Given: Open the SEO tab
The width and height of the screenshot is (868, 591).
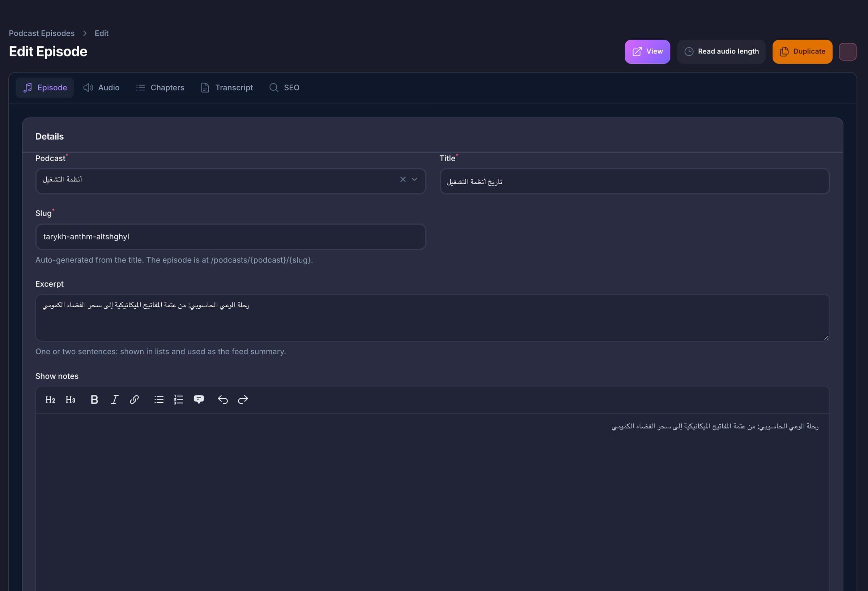Looking at the screenshot, I should point(284,88).
